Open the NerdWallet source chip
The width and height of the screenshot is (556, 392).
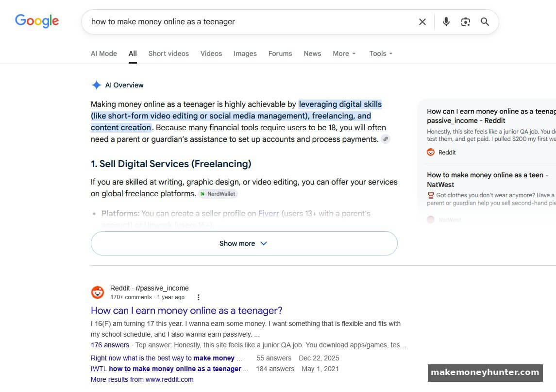(x=218, y=194)
